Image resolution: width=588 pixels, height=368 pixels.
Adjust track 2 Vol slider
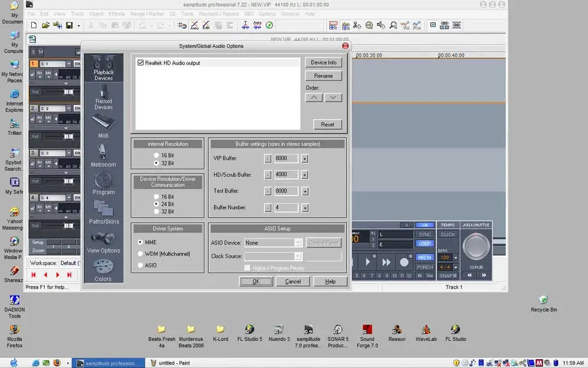tap(69, 137)
